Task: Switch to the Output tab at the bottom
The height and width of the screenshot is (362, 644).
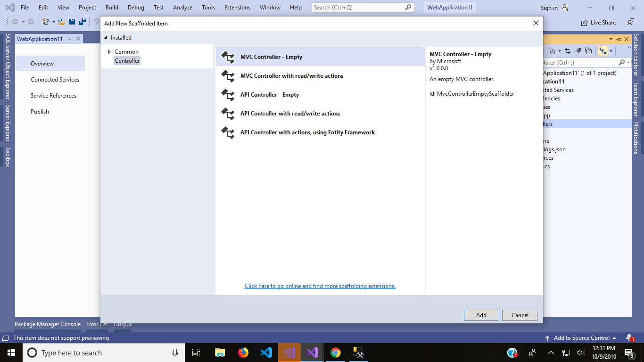Action: tap(122, 324)
